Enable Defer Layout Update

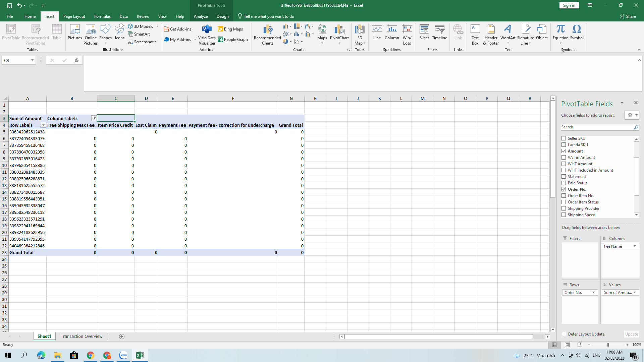click(564, 334)
